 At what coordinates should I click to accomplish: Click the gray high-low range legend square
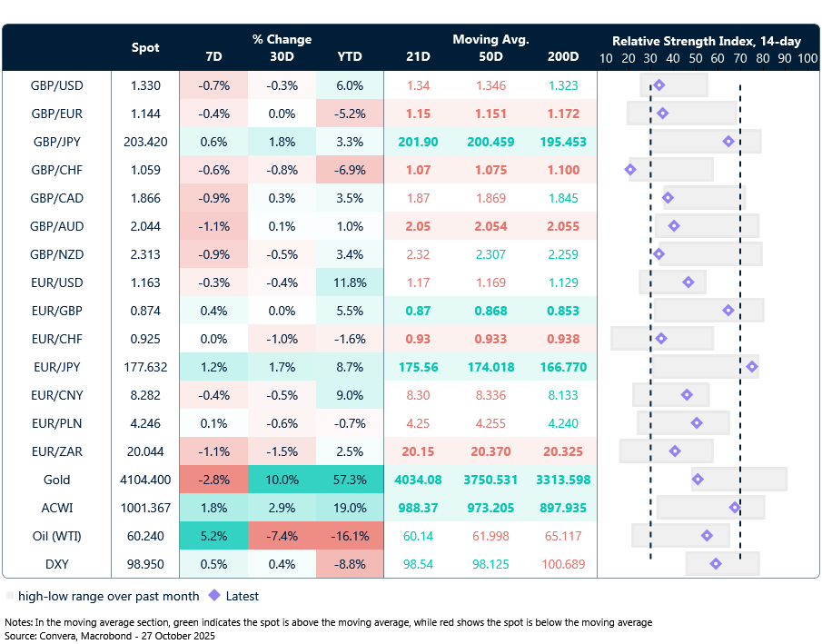tap(10, 597)
